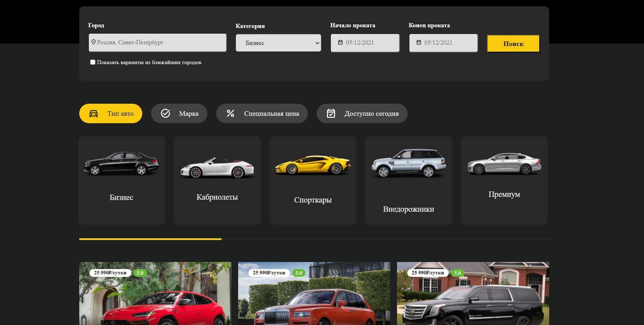Click the calendar icon in rental start field
Screen dimensions: 644x325
(x=340, y=42)
